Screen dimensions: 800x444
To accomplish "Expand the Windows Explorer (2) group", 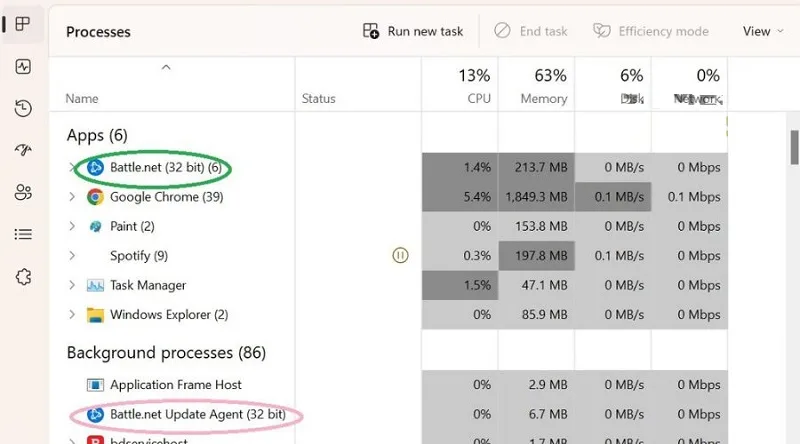I will (x=72, y=315).
